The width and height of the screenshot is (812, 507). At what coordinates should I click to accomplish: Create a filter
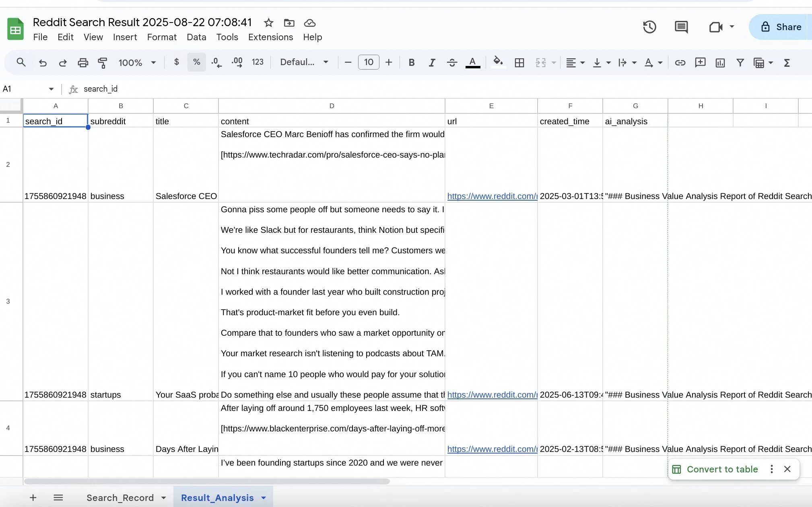coord(740,62)
